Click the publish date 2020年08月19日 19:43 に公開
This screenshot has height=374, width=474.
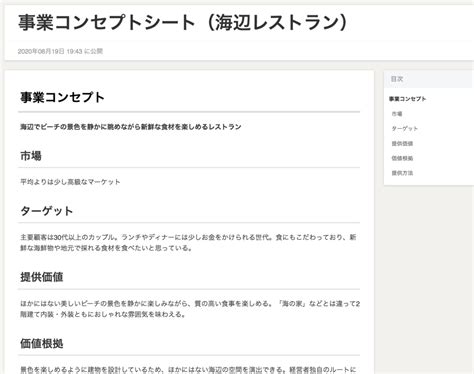tap(60, 51)
